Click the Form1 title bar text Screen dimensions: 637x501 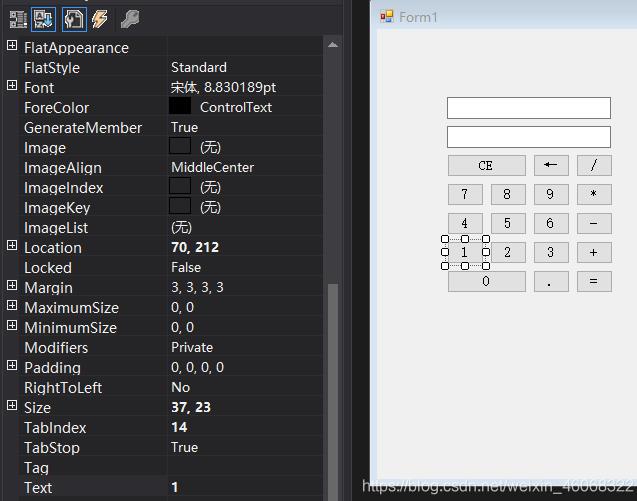point(418,17)
